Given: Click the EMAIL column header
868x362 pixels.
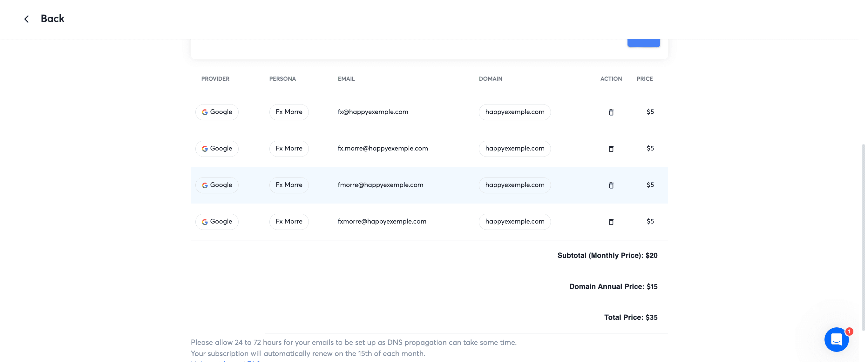Looking at the screenshot, I should [346, 79].
